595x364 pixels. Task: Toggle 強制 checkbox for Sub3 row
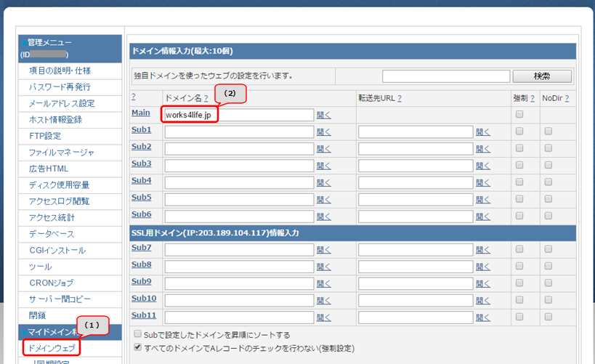coord(519,165)
